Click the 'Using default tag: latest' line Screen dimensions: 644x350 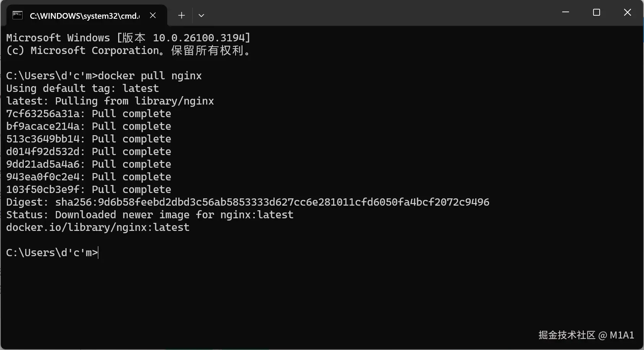tap(82, 88)
